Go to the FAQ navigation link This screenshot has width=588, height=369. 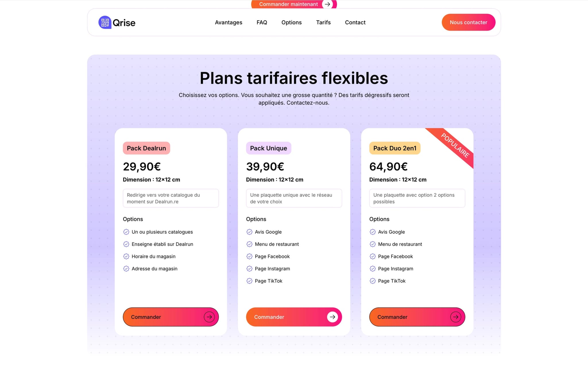(262, 22)
